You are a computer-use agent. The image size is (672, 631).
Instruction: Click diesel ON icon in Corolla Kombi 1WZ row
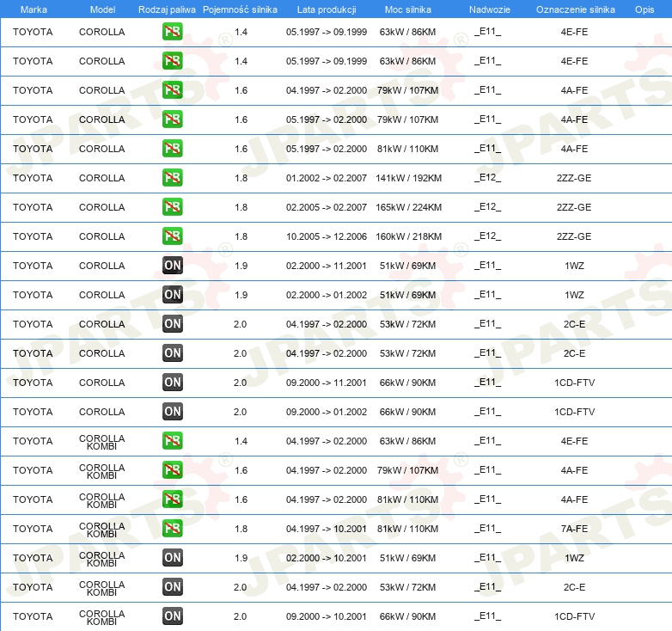pos(172,558)
